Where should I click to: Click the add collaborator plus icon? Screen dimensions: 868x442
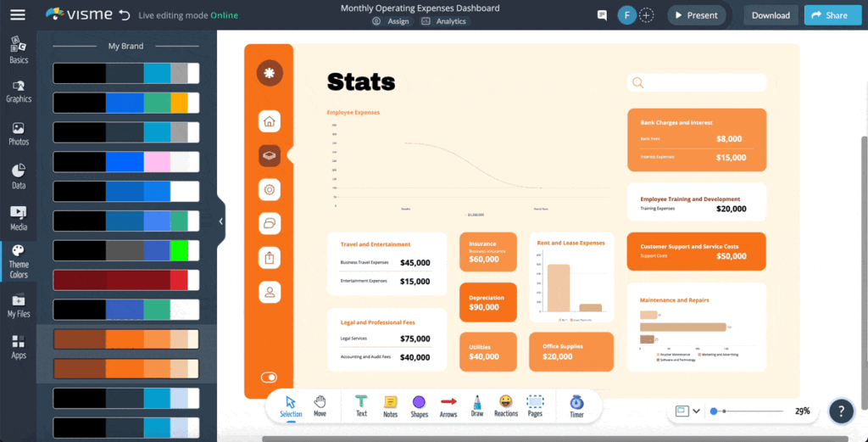pyautogui.click(x=647, y=15)
